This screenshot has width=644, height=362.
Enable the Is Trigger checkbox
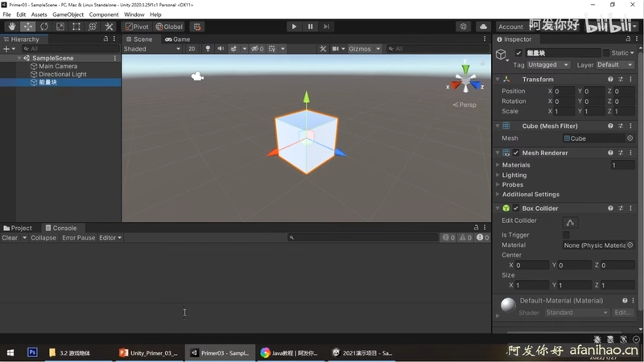(566, 235)
